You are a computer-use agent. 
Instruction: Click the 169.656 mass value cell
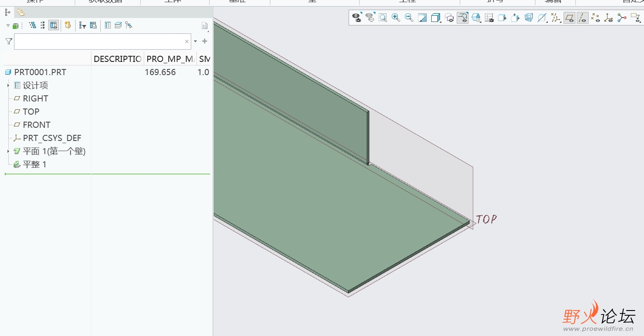click(160, 72)
